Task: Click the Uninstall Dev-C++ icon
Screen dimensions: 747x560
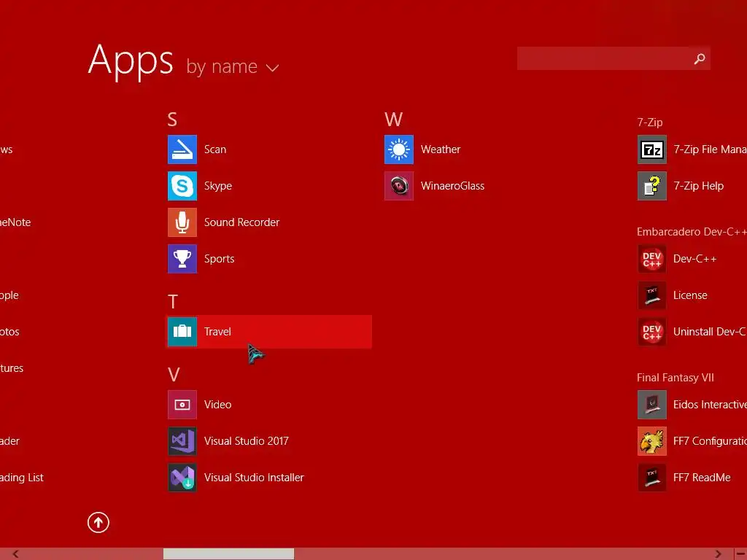Action: (651, 332)
